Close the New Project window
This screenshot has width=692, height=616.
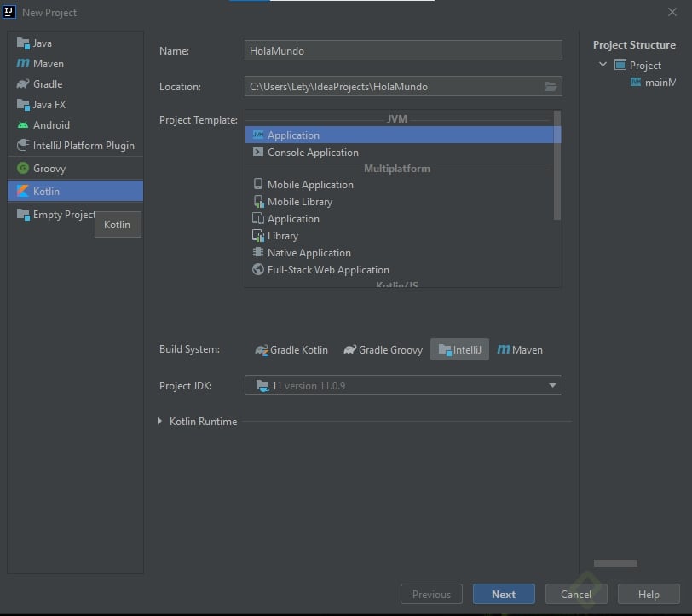(672, 13)
